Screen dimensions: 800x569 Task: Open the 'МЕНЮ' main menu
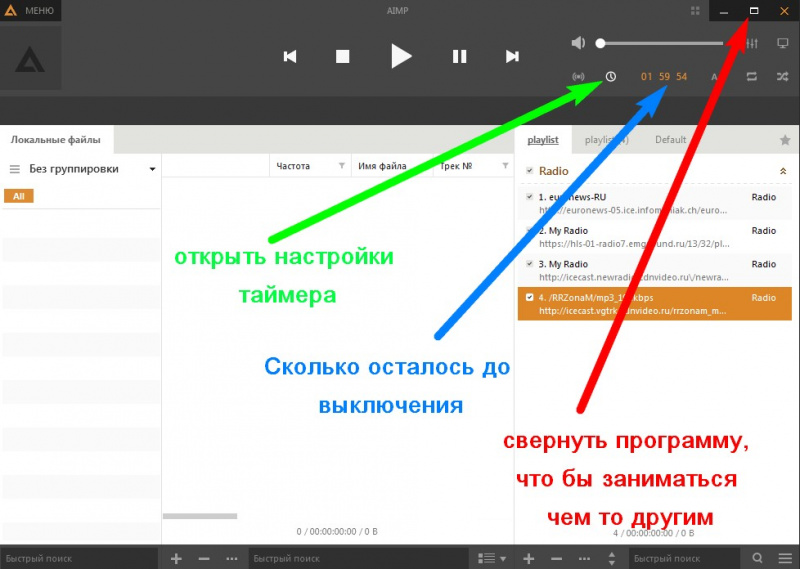click(x=30, y=10)
